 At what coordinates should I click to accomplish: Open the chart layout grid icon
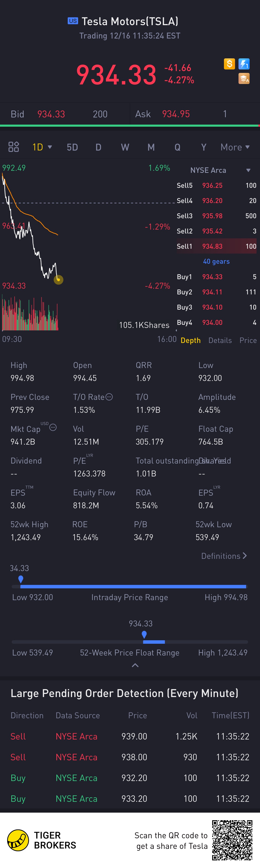pyautogui.click(x=13, y=147)
